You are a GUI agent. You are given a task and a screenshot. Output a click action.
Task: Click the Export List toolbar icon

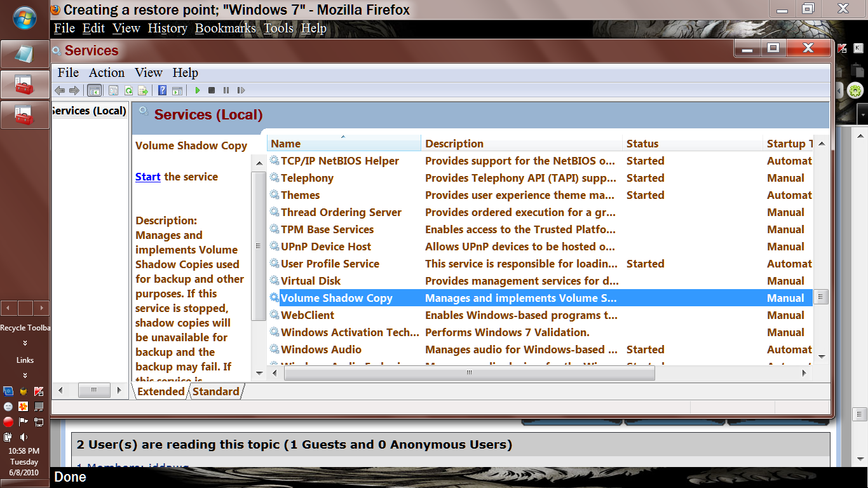(143, 90)
